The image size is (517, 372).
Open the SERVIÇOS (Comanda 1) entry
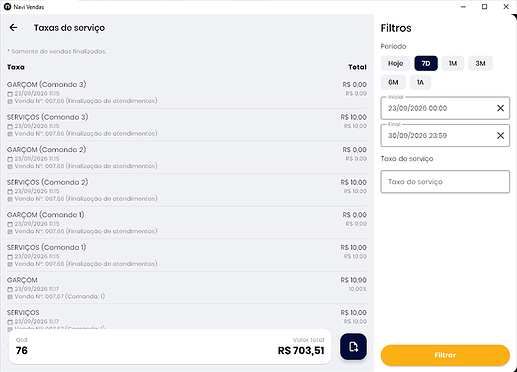[187, 255]
